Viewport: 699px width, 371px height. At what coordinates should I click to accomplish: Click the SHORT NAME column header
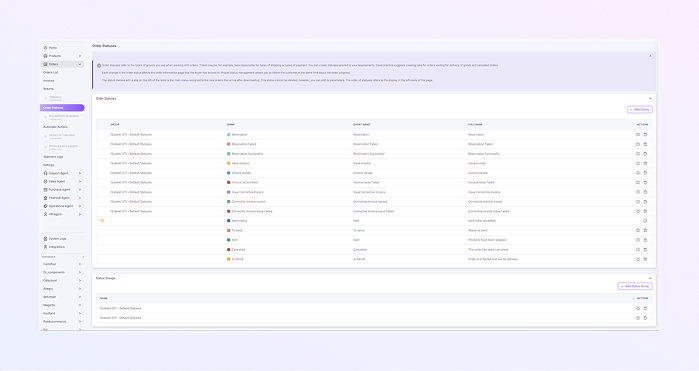point(362,124)
